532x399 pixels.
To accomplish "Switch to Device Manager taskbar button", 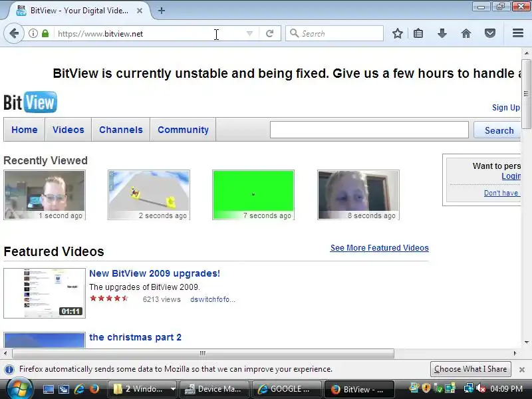I will click(x=214, y=389).
